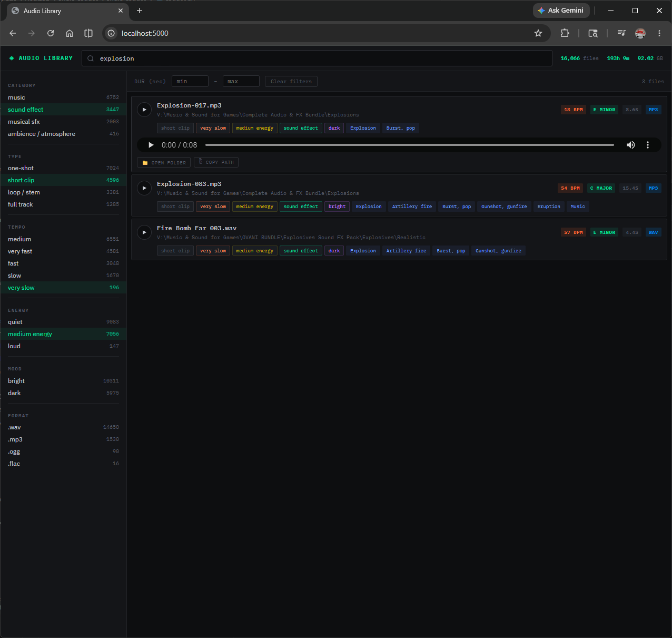This screenshot has height=638, width=672.
Task: Filter by .wav format
Action: (63, 427)
